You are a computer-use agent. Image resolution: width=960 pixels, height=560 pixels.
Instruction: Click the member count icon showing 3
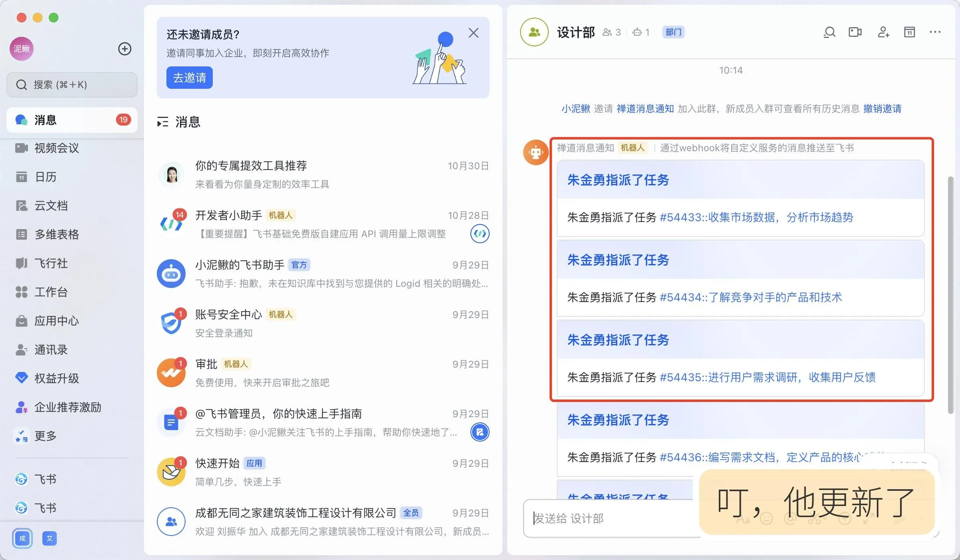612,32
